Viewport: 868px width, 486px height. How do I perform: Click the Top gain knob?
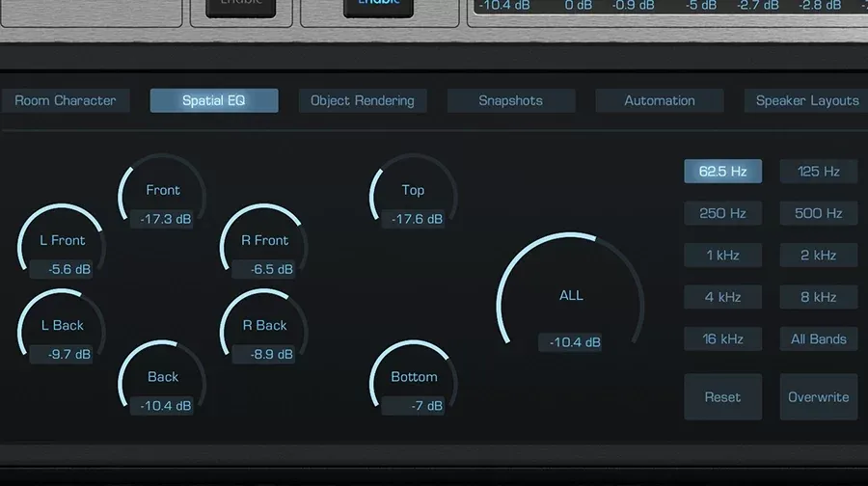pos(413,190)
